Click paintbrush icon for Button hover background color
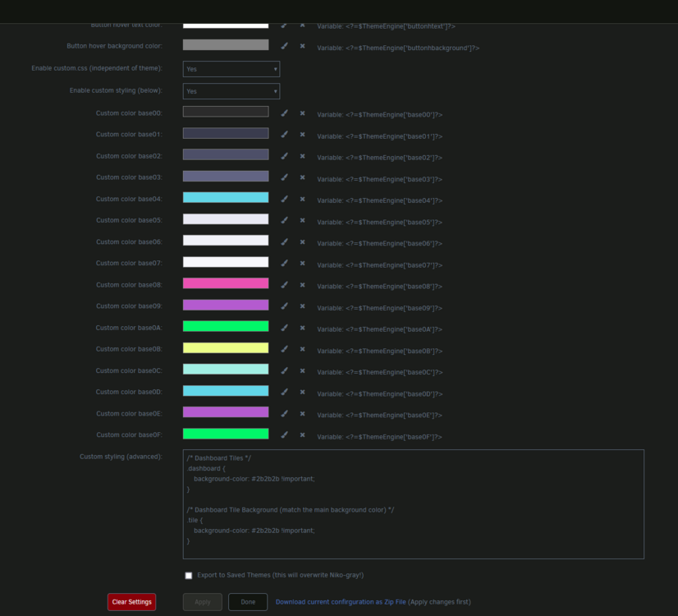Screen dimensions: 678x616 coord(284,45)
